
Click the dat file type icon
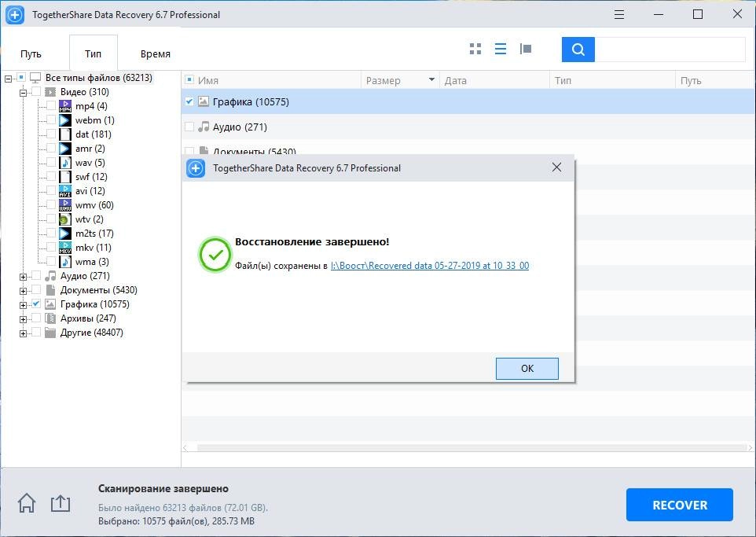click(65, 134)
